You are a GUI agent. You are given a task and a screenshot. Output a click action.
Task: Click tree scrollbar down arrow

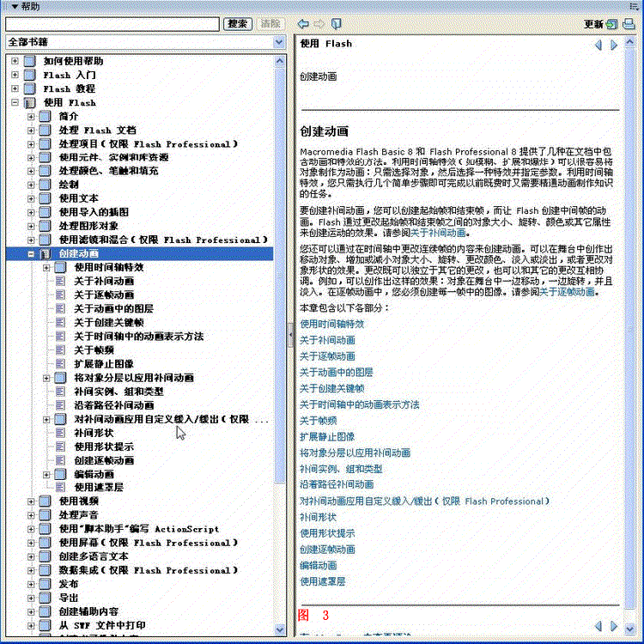(x=280, y=629)
